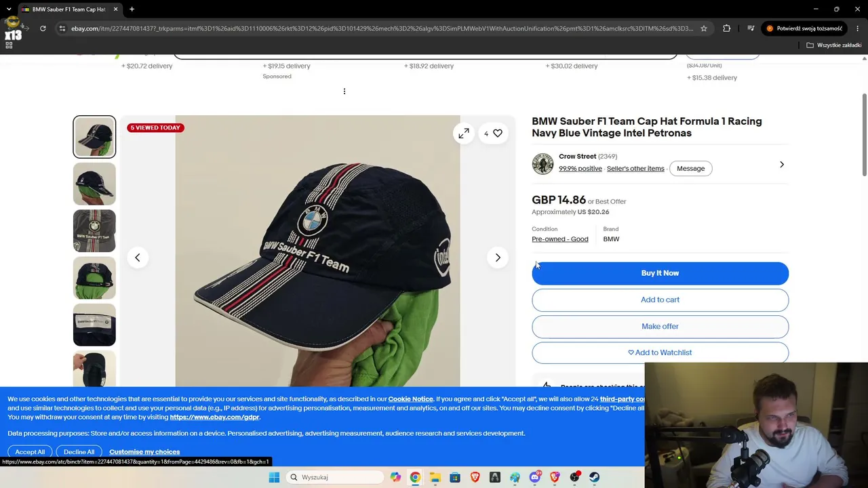Open the time.ebay.com/gdpr link
Viewport: 868px width, 488px height.
(214, 418)
